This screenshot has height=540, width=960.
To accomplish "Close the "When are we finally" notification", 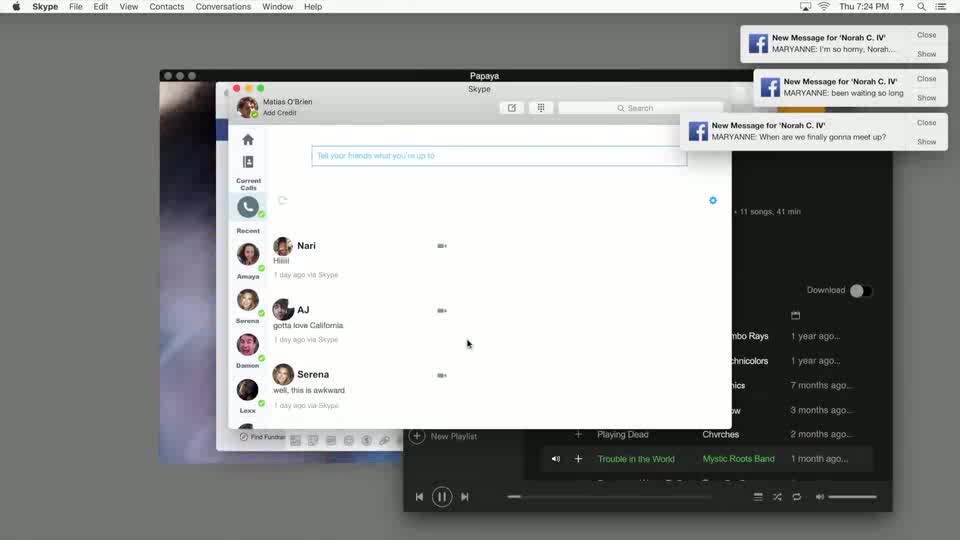I will click(x=926, y=123).
